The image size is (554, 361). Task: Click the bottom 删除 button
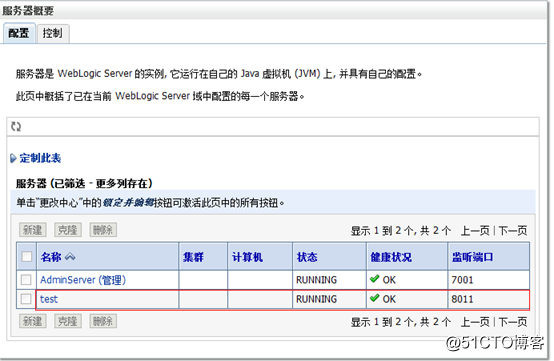(x=103, y=321)
